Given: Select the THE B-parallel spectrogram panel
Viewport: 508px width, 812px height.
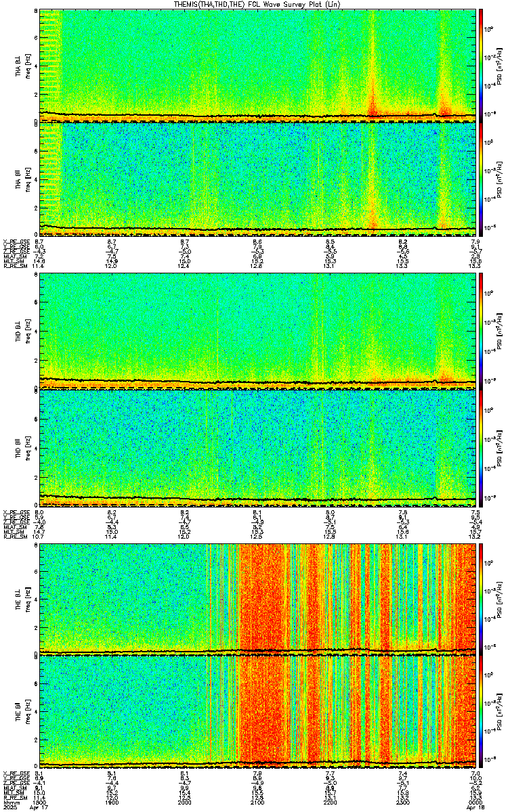Looking at the screenshot, I should [257, 712].
